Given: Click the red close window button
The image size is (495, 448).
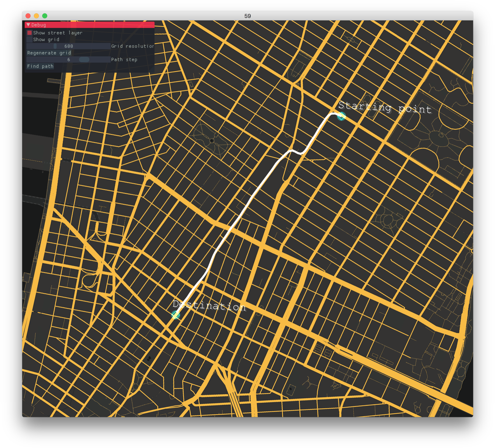Looking at the screenshot, I should pyautogui.click(x=28, y=16).
